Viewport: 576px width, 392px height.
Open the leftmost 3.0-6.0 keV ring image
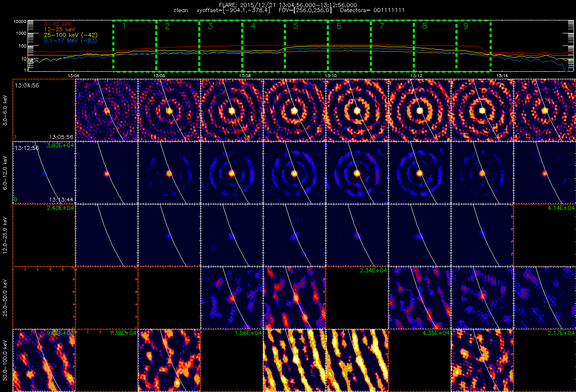click(x=106, y=110)
